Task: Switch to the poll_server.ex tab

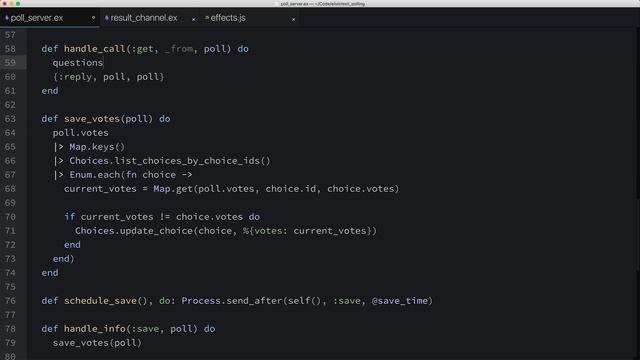Action: (49, 18)
